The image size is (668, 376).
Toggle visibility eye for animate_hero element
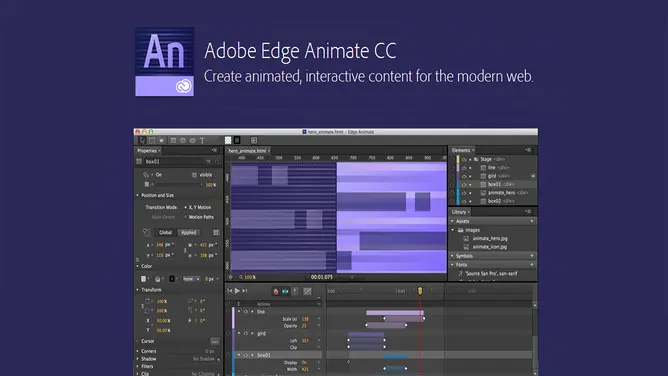pyautogui.click(x=464, y=193)
